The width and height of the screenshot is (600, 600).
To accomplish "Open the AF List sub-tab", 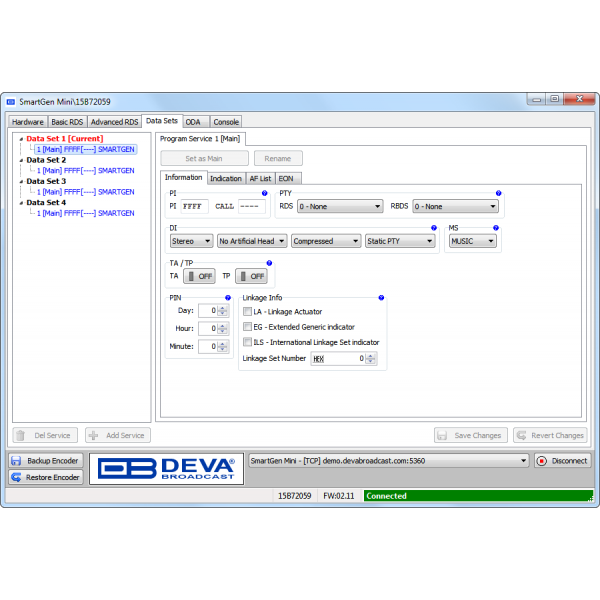I will pos(260,178).
